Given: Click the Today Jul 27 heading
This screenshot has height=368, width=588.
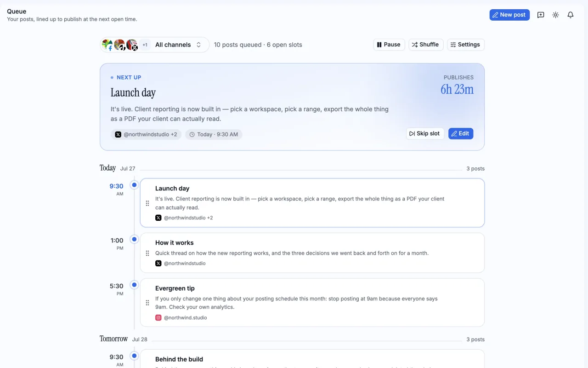Looking at the screenshot, I should click(x=118, y=168).
